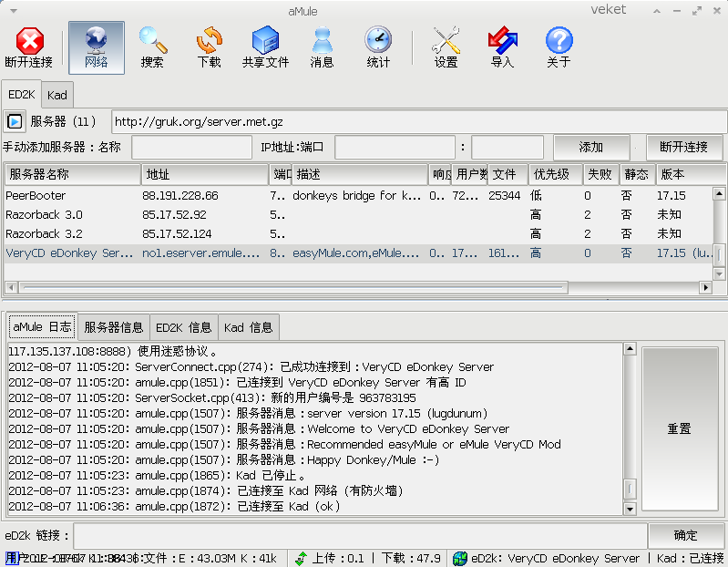The height and width of the screenshot is (567, 728).
Task: Open the Downloads (下载) arrows icon
Action: (210, 40)
